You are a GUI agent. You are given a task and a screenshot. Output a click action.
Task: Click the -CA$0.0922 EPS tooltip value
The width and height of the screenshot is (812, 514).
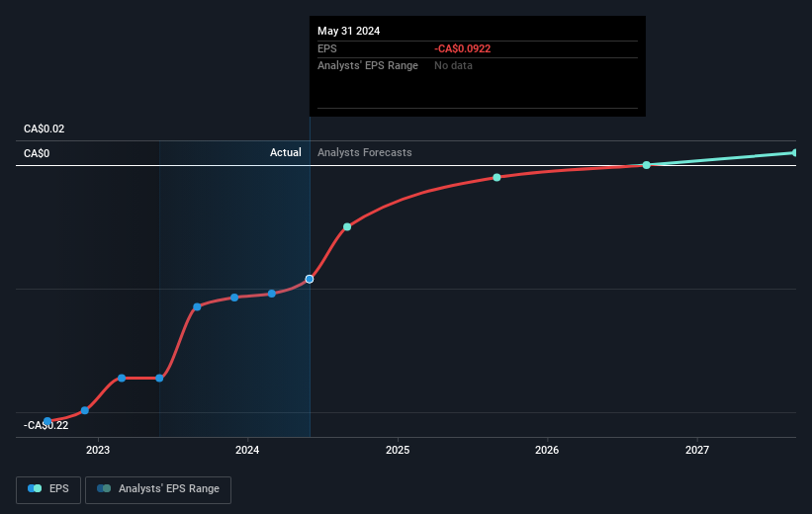[463, 48]
